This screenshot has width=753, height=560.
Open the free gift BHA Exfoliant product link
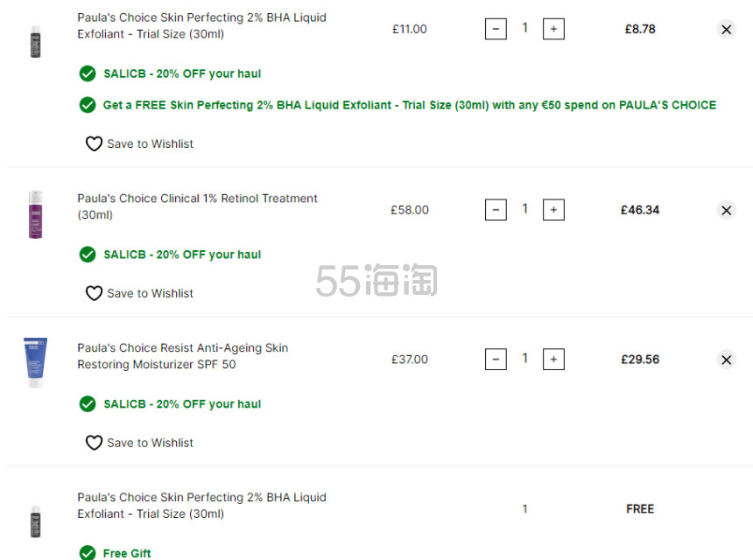pyautogui.click(x=201, y=505)
